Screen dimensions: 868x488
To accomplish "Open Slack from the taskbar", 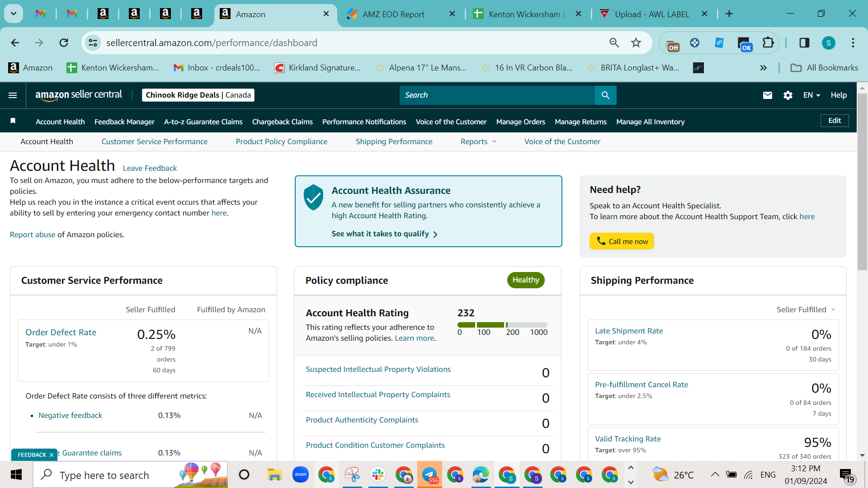I will click(x=377, y=475).
